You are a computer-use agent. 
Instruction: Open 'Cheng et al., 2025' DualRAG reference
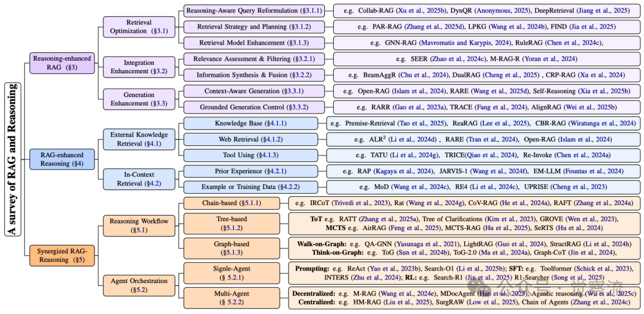coord(513,75)
